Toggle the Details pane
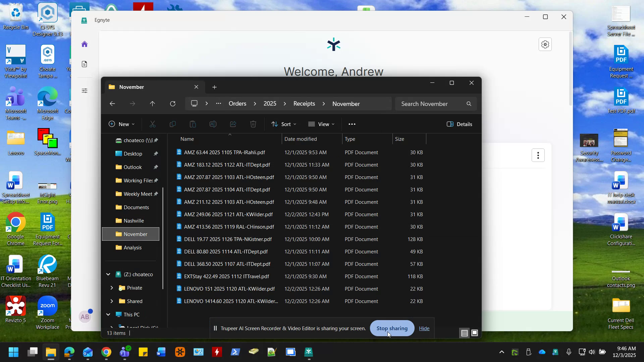 pyautogui.click(x=460, y=124)
